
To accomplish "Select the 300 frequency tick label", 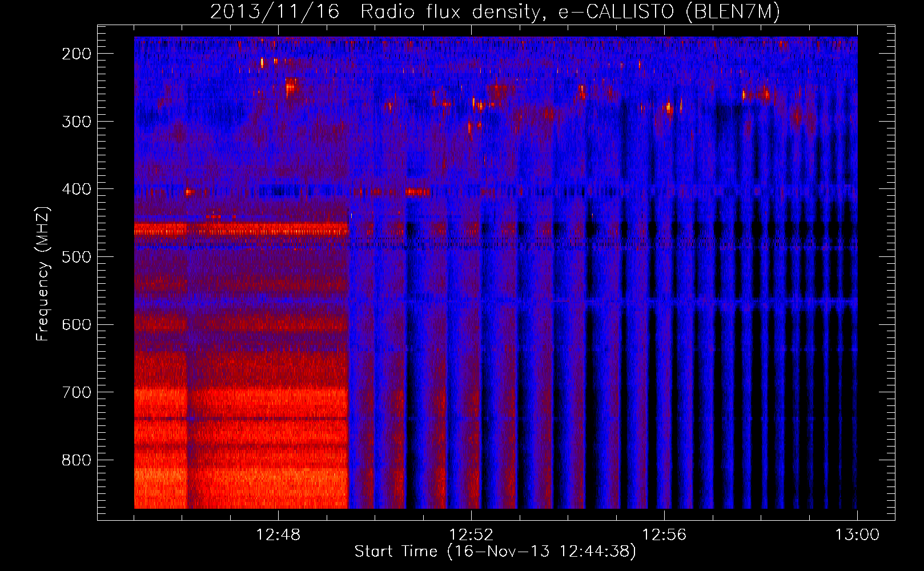I will (77, 122).
